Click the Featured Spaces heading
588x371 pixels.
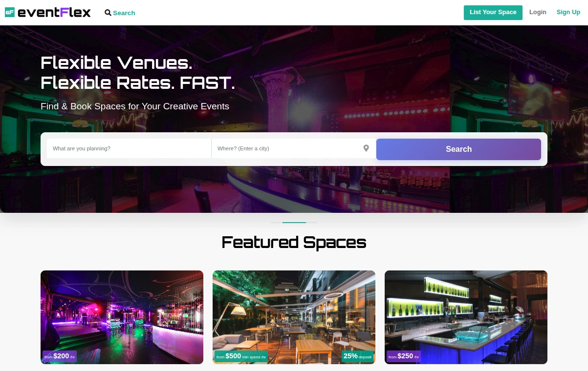[294, 242]
